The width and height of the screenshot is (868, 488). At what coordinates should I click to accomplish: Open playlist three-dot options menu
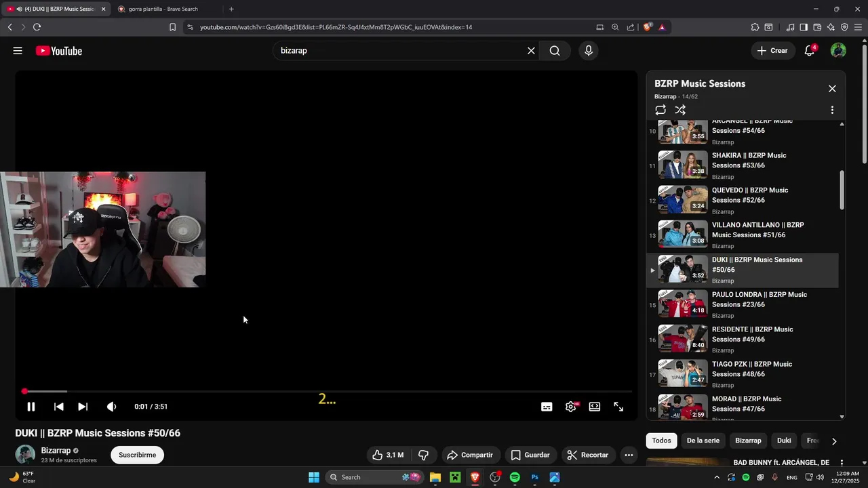[832, 110]
